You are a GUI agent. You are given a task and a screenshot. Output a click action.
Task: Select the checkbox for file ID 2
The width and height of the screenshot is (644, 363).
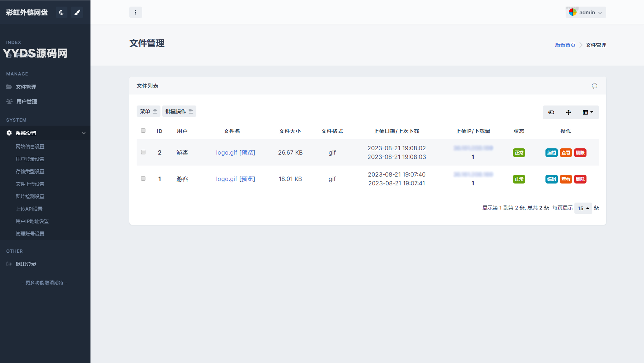tap(143, 152)
